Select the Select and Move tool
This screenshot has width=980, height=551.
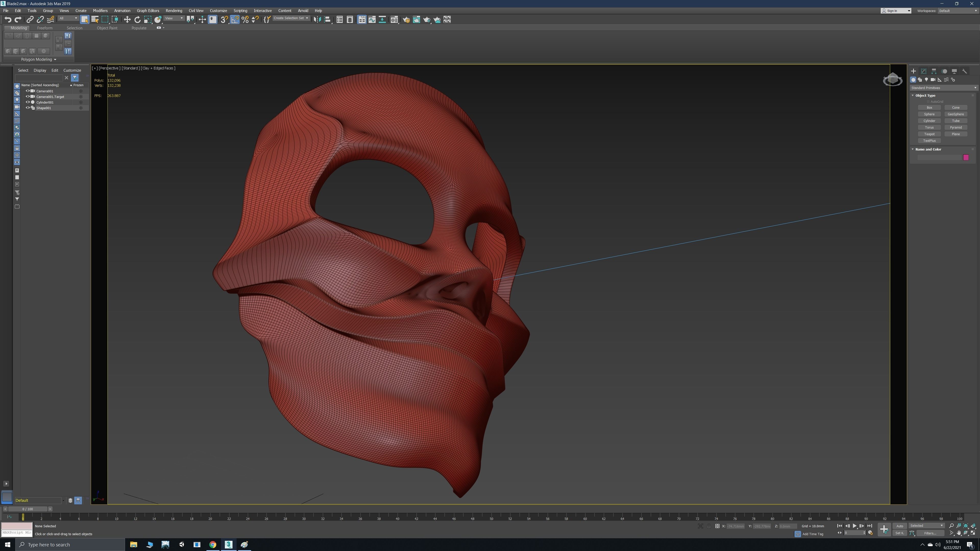[127, 19]
